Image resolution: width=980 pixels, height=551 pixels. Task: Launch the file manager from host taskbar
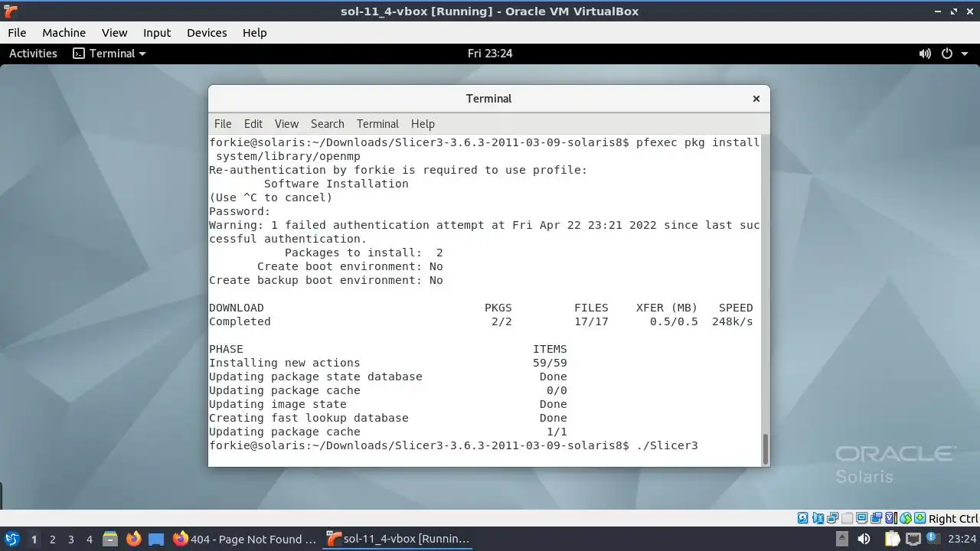[x=109, y=539]
